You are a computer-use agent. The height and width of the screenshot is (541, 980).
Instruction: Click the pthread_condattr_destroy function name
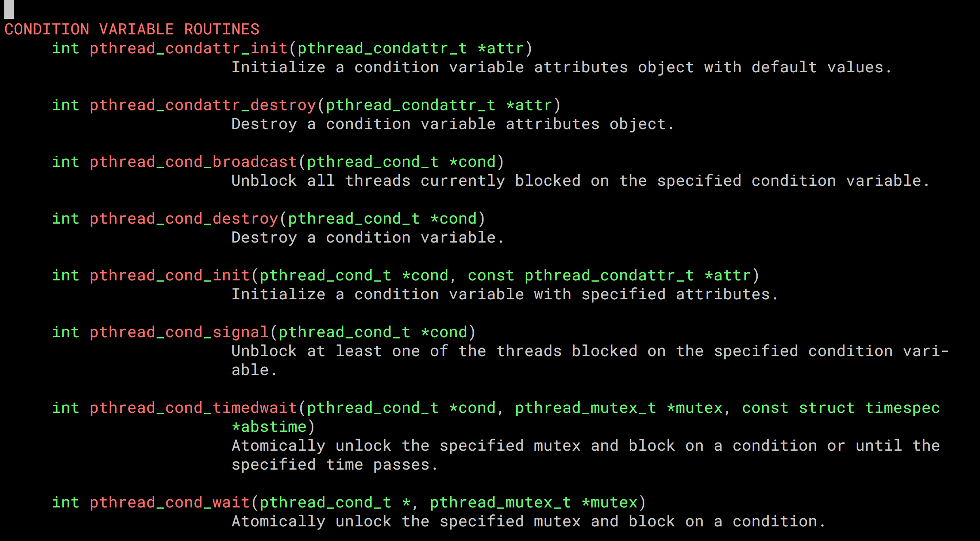click(202, 105)
